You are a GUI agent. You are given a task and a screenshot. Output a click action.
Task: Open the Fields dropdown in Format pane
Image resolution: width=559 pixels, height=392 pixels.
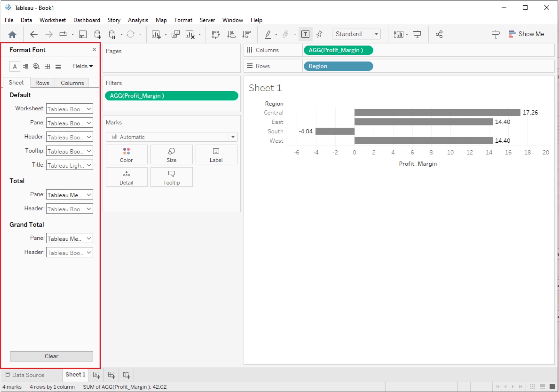click(x=82, y=66)
